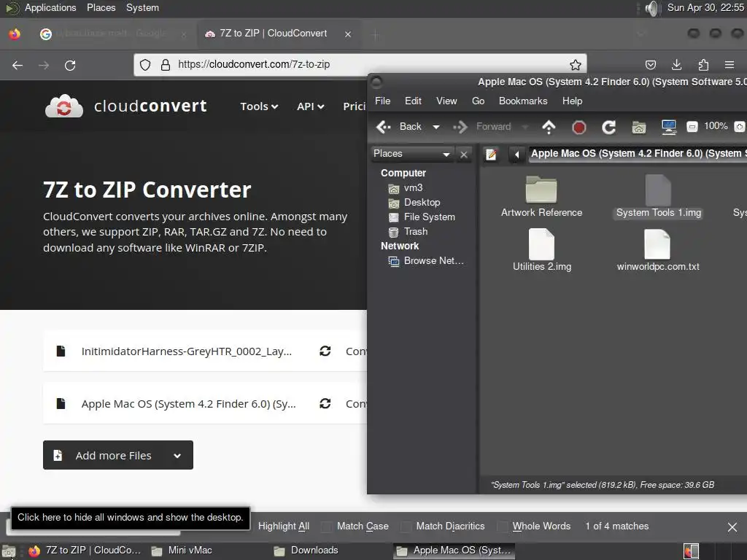747x560 pixels.
Task: Click the dimmed Forward button in file manager
Action: [x=482, y=127]
